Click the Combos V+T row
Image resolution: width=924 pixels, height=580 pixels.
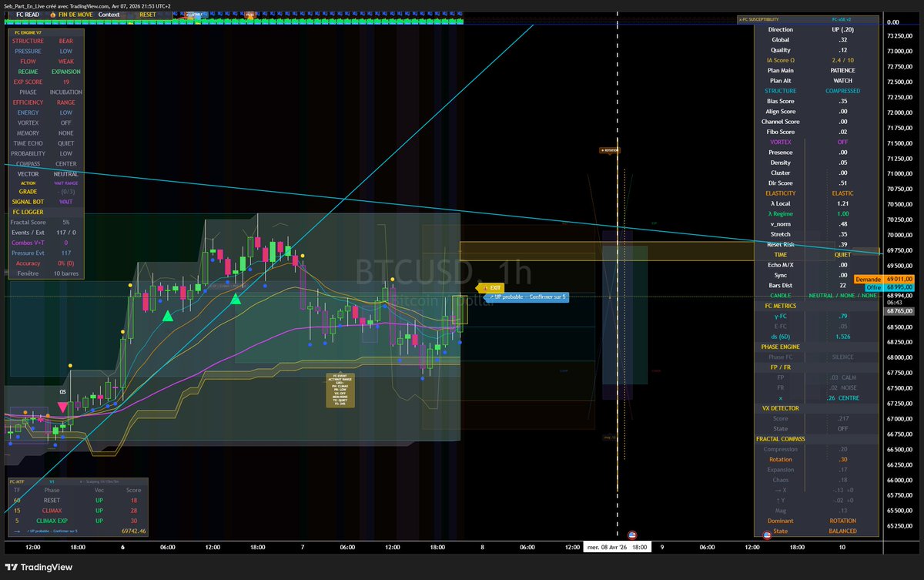click(x=45, y=243)
